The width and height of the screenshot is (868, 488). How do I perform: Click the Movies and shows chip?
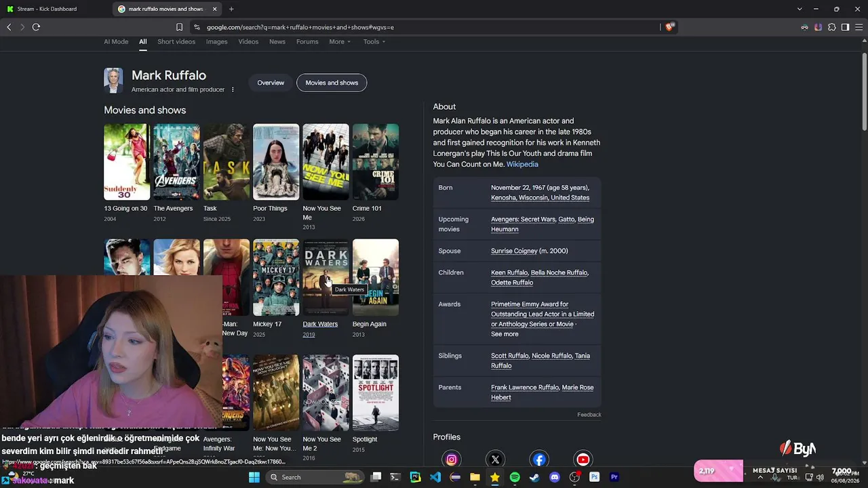[x=332, y=83]
